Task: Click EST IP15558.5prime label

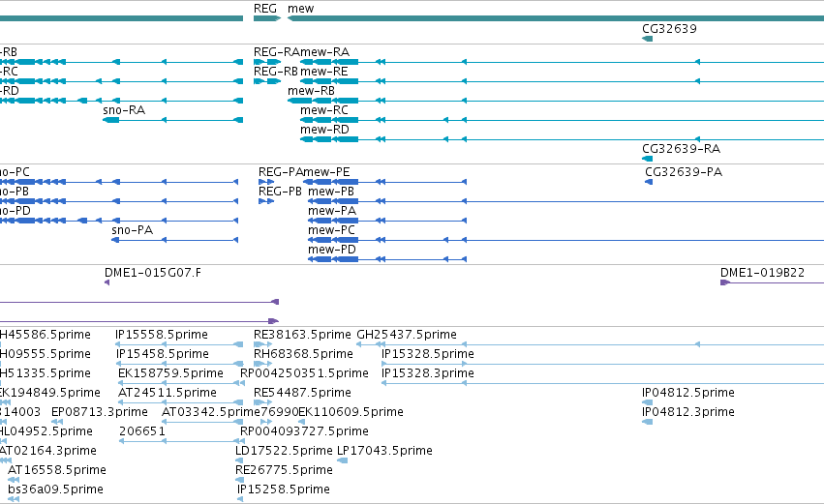Action: pos(162,335)
